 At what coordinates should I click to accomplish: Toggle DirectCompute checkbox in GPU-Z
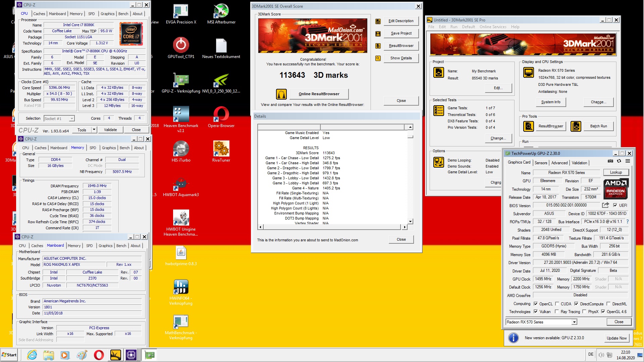point(576,304)
